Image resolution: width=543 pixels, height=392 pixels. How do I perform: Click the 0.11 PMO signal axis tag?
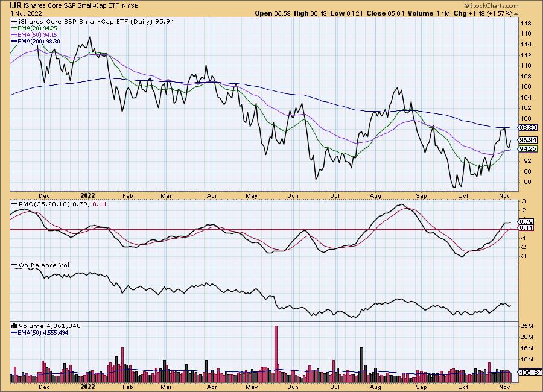pyautogui.click(x=526, y=227)
